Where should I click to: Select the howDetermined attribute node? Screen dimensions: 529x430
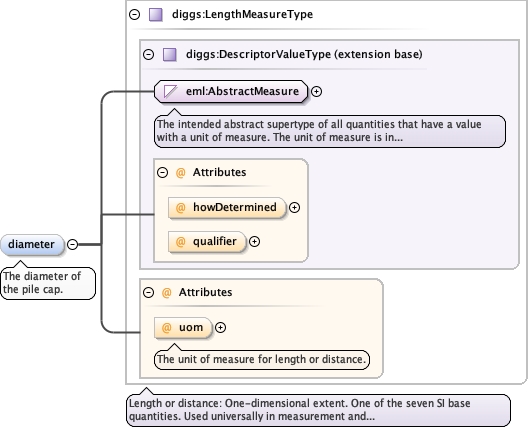227,208
